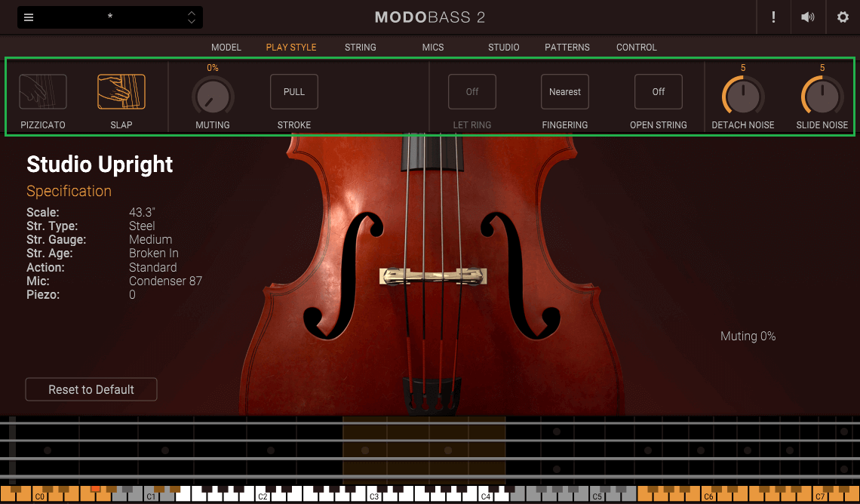Click the C6 piano key

[708, 496]
